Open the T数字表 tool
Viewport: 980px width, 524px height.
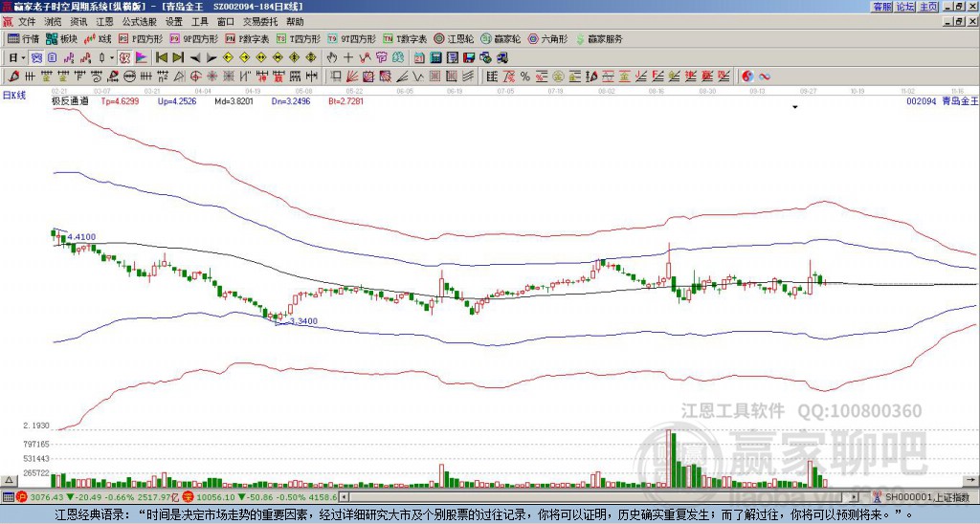pyautogui.click(x=405, y=38)
